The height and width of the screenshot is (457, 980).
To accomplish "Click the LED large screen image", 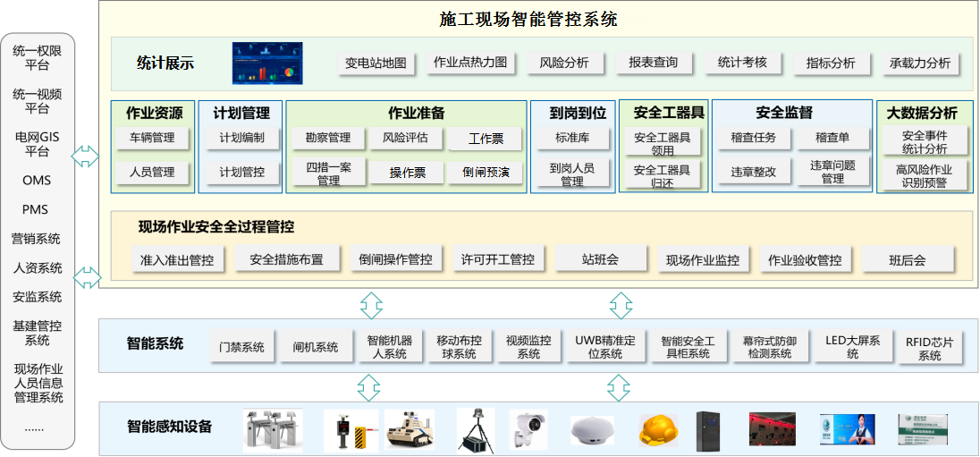I will point(848,428).
